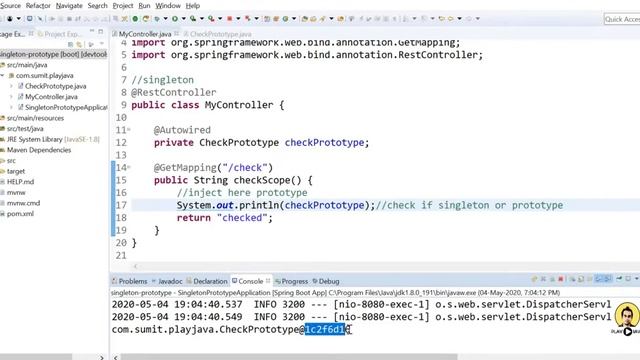Close the Console view tab
640x360 pixels.
[268, 281]
